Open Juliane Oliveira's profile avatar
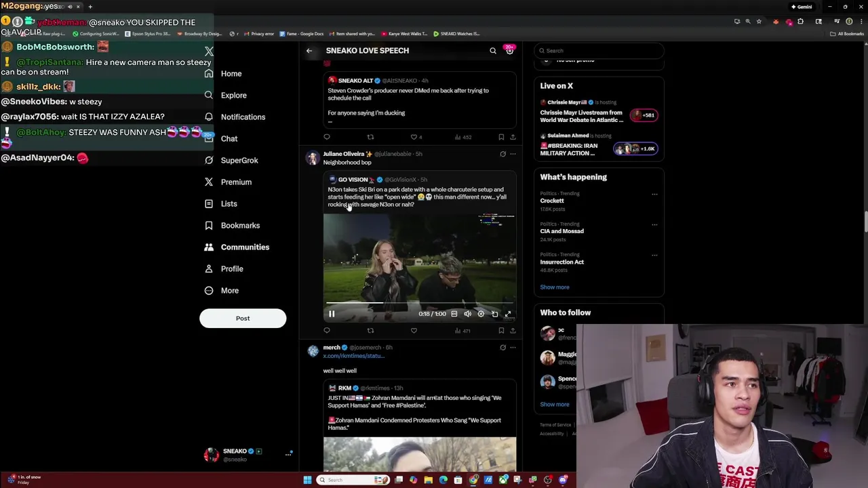Screen dimensions: 868x488 pyautogui.click(x=313, y=158)
